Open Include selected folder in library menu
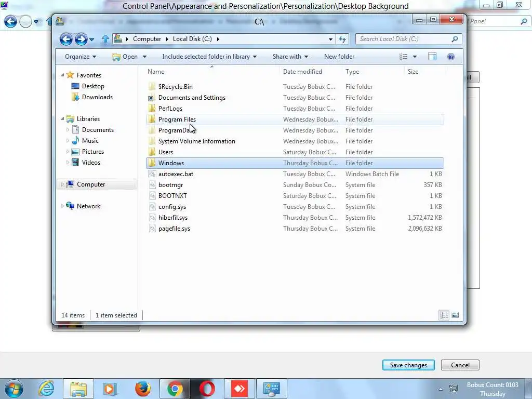The width and height of the screenshot is (532, 399). pos(209,57)
